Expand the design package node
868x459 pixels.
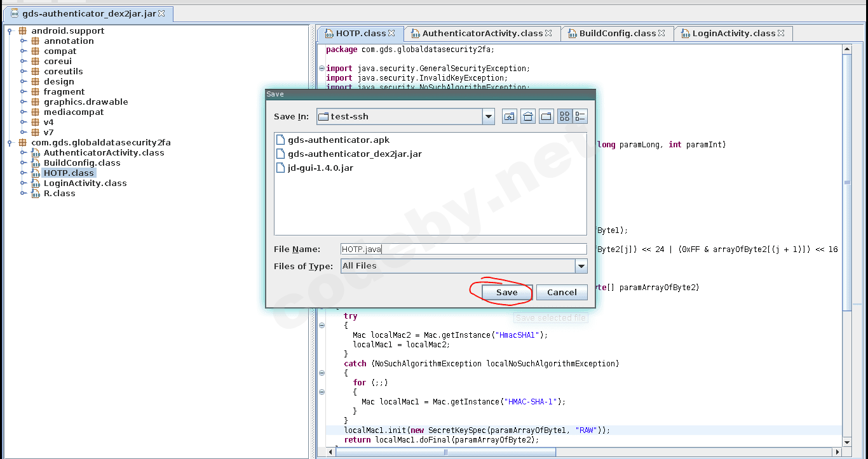point(24,81)
